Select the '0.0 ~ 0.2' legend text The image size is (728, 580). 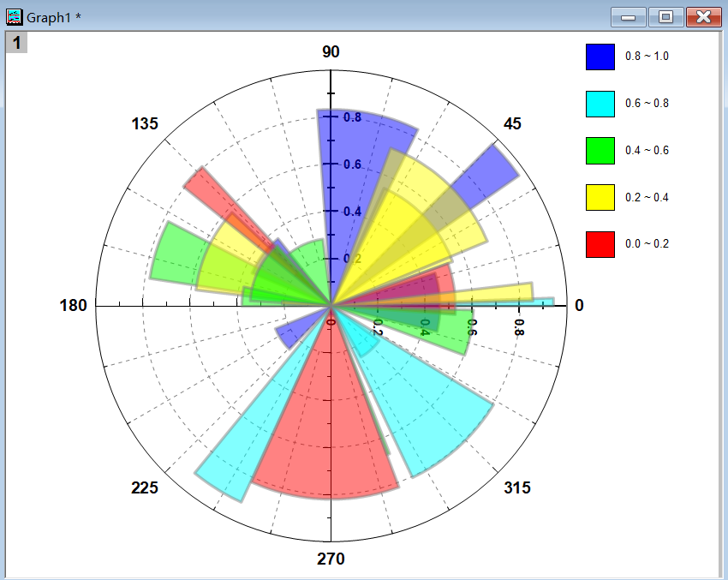click(x=647, y=244)
